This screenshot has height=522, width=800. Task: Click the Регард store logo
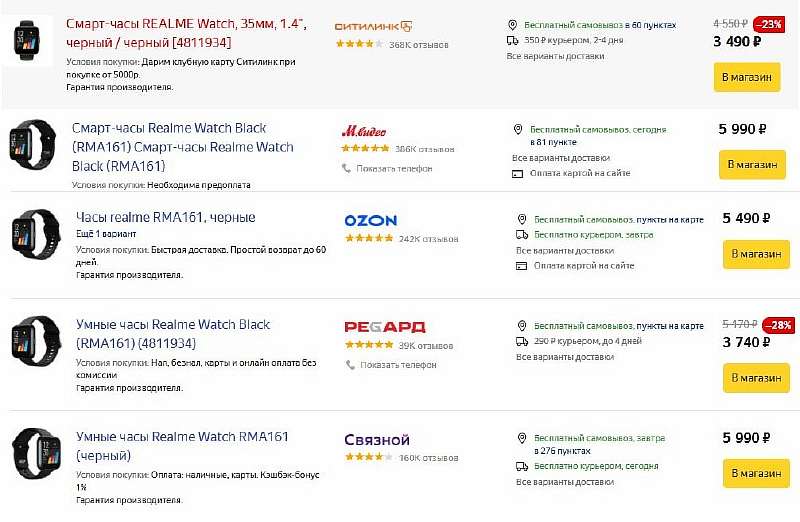click(385, 327)
